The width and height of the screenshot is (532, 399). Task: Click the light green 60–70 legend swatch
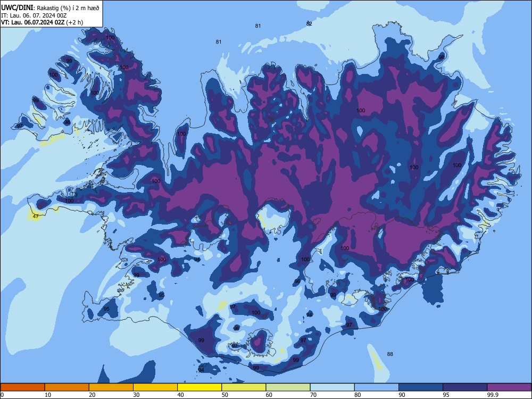pos(288,387)
